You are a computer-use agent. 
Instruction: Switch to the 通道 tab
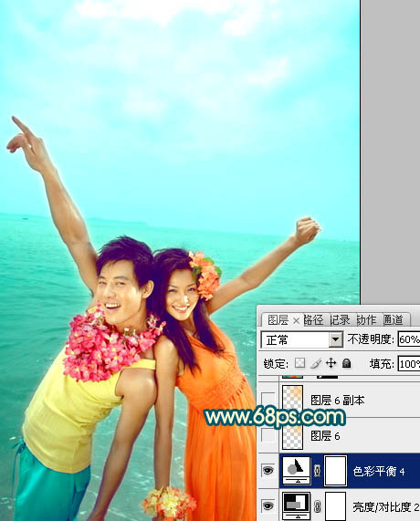[x=393, y=320]
